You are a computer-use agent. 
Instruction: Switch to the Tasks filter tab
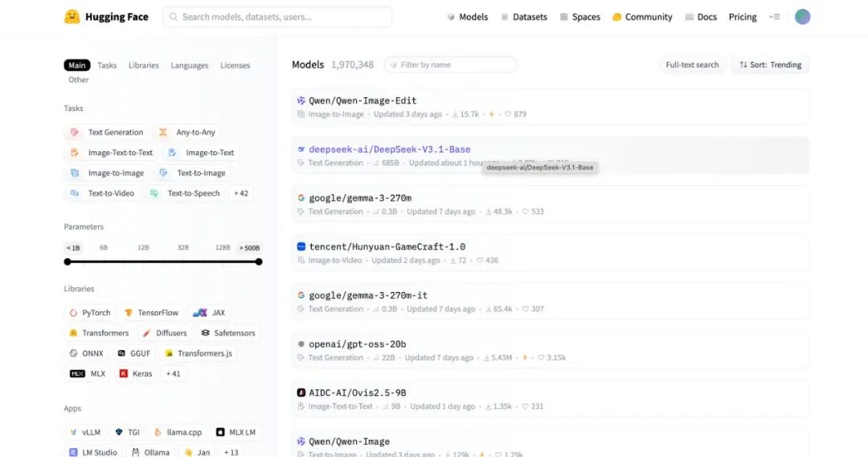point(107,65)
